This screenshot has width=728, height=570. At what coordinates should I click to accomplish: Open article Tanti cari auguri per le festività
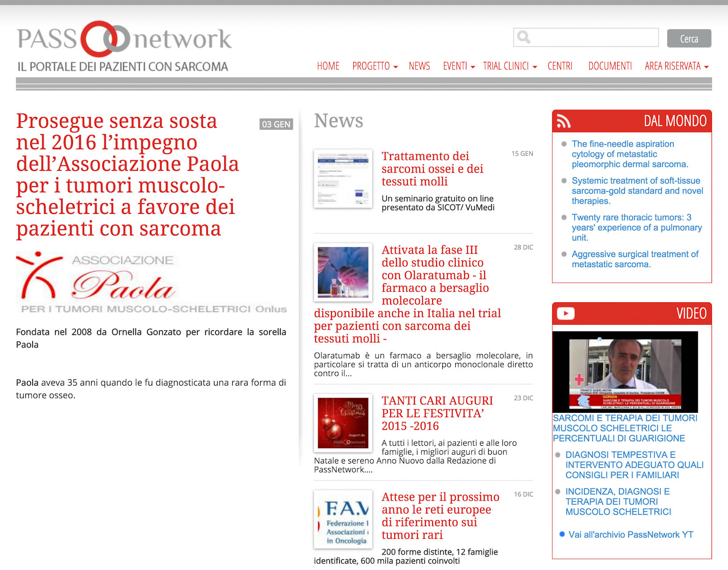(x=437, y=413)
